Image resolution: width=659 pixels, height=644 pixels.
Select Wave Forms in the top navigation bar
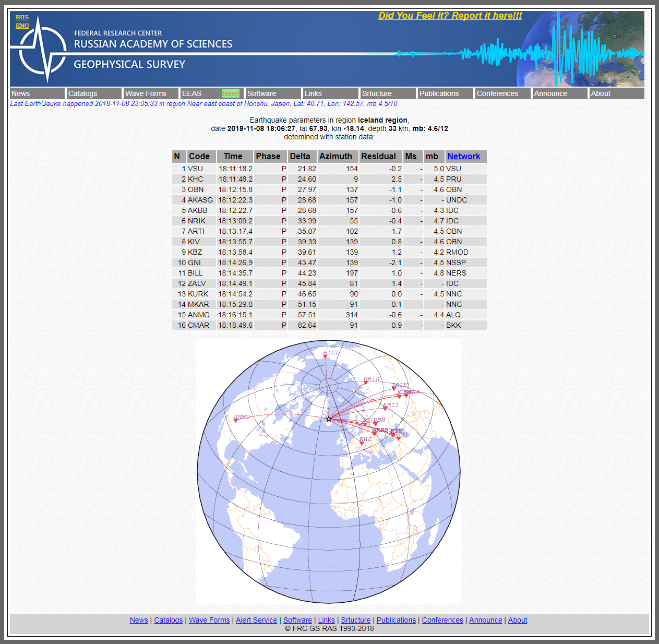pos(146,93)
